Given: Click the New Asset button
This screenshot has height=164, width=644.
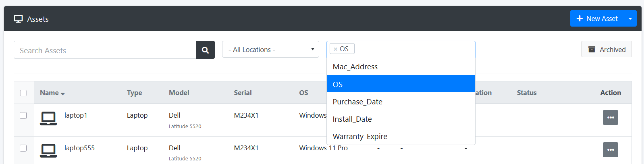Looking at the screenshot, I should 597,19.
